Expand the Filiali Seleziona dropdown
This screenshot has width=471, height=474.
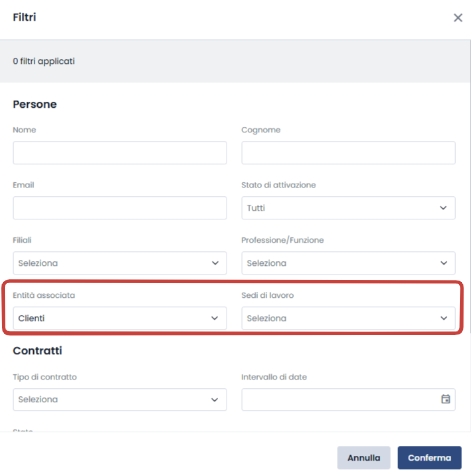tap(120, 263)
